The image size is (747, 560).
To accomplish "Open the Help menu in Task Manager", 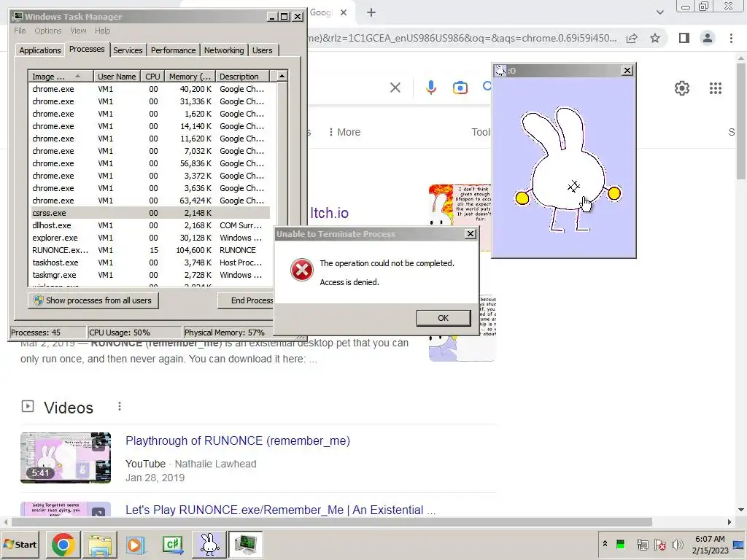I will 102,31.
